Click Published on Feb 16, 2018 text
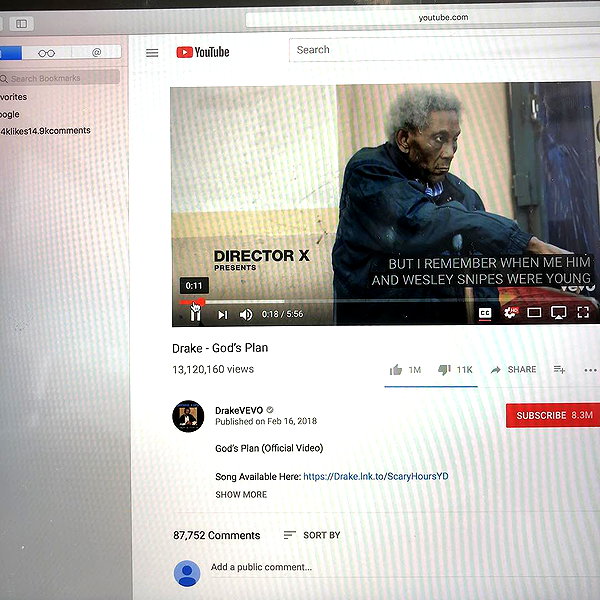 [266, 421]
